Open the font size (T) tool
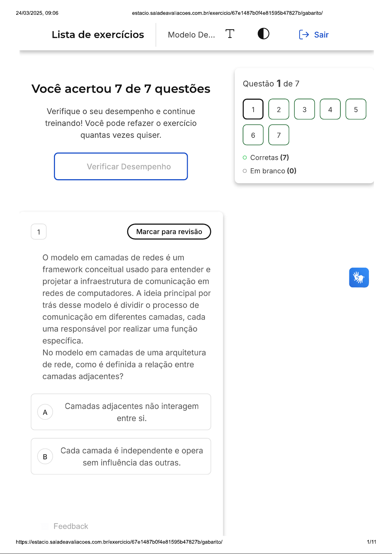The image size is (392, 554). (230, 34)
